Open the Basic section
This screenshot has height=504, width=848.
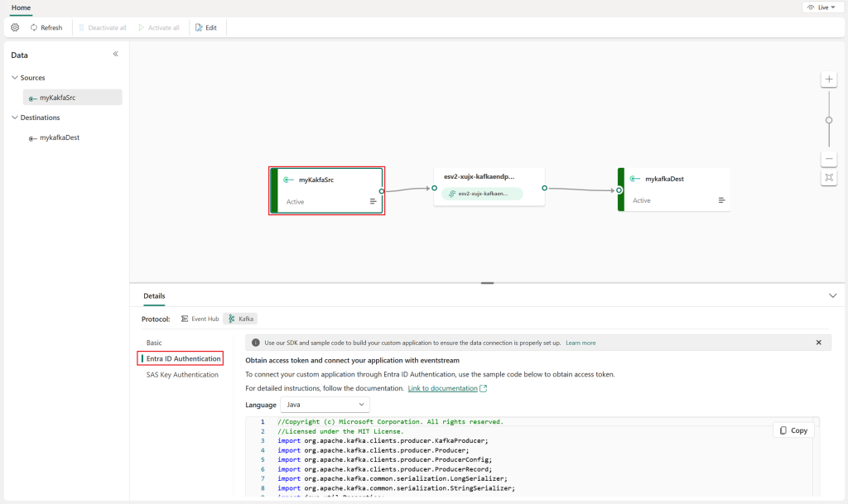[154, 343]
